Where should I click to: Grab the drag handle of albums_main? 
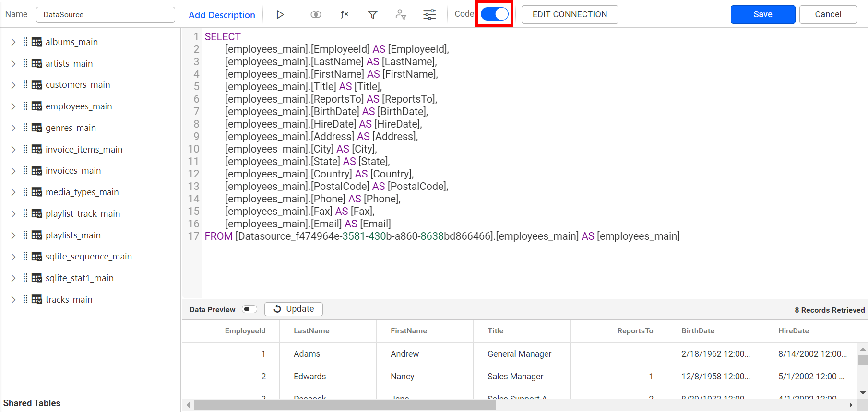(25, 42)
